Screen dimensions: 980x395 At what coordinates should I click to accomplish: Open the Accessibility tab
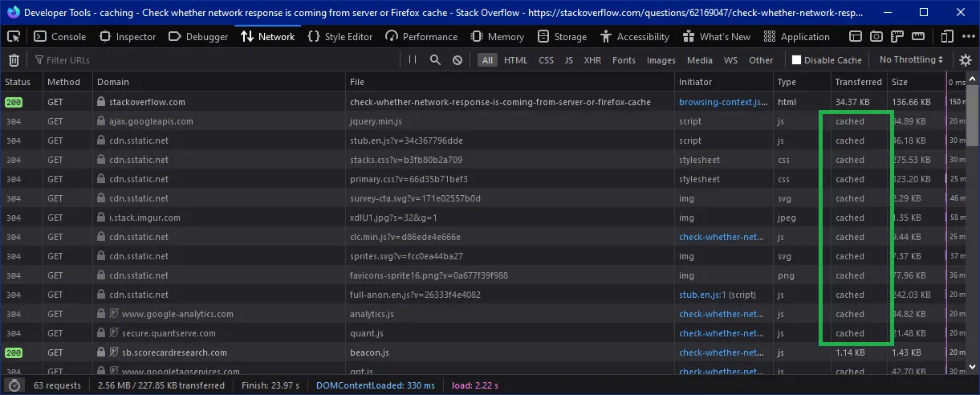pos(633,37)
